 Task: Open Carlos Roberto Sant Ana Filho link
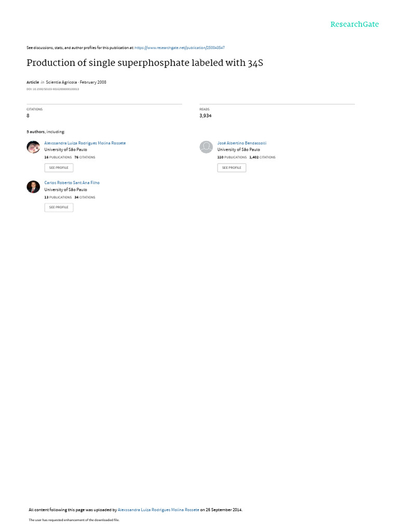click(72, 183)
